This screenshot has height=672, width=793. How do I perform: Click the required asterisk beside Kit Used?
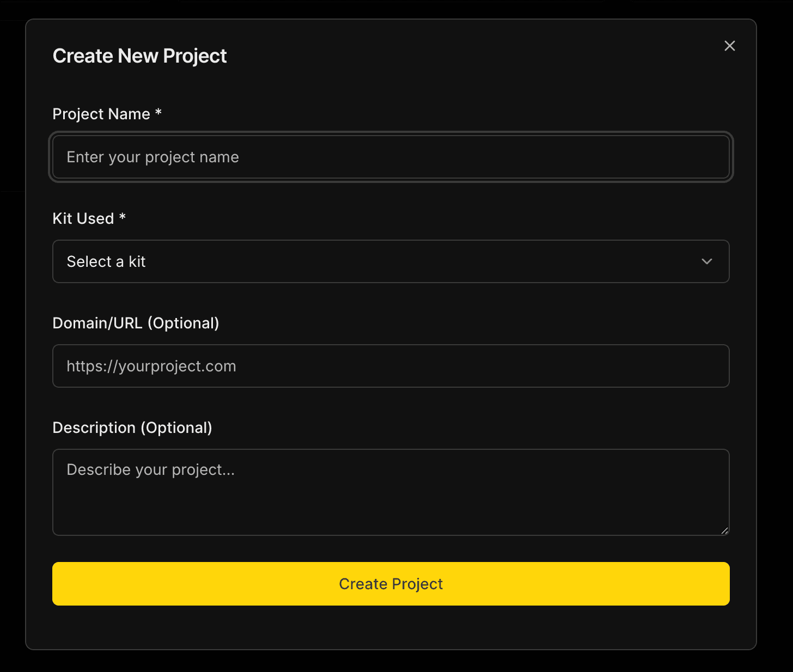pos(123,217)
